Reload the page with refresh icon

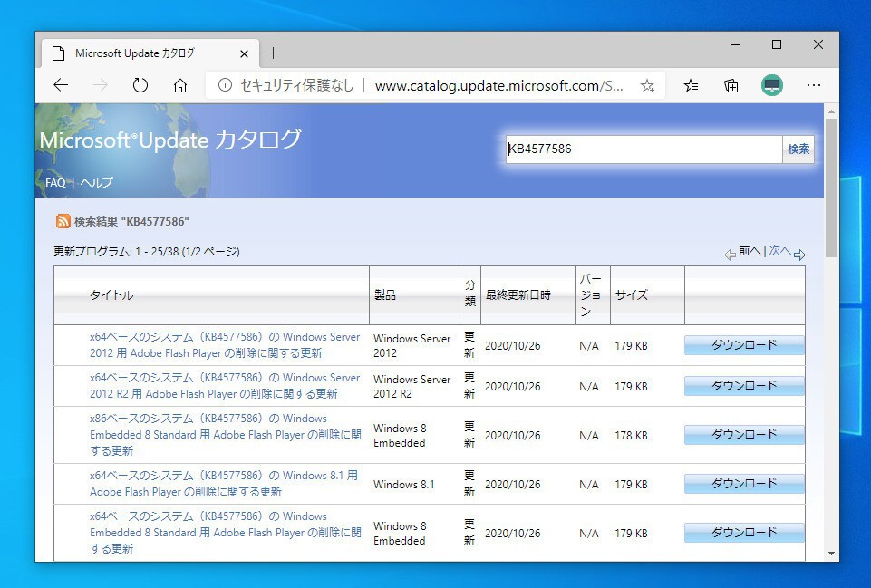(140, 85)
